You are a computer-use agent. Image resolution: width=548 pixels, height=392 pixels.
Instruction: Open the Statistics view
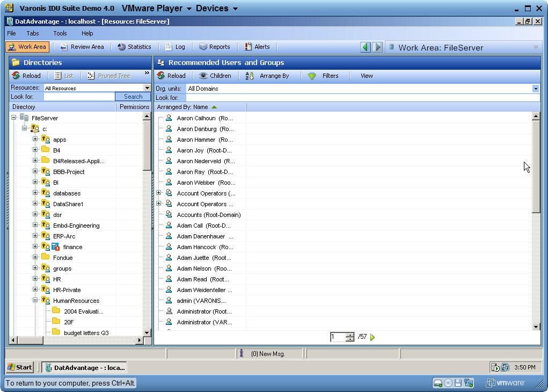134,47
